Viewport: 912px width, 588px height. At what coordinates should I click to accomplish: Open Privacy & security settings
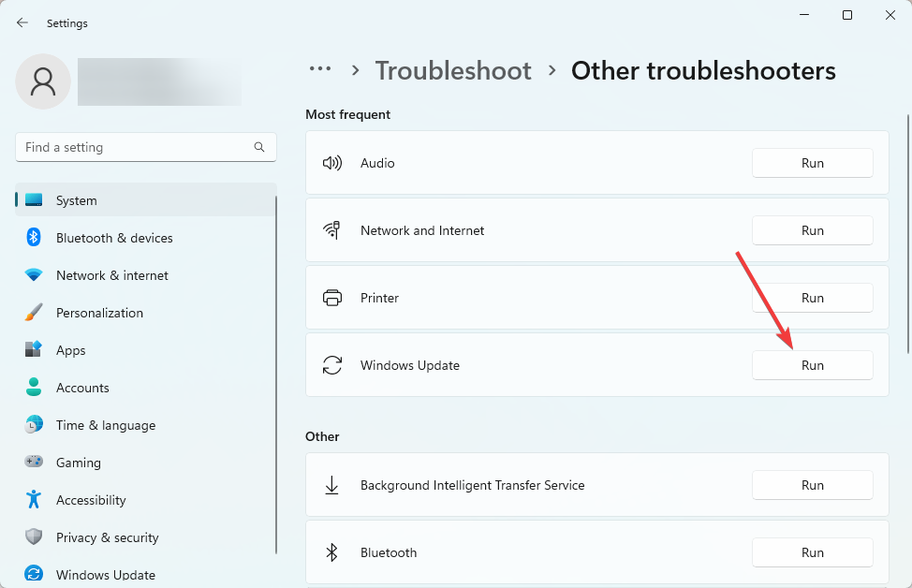pos(145,537)
